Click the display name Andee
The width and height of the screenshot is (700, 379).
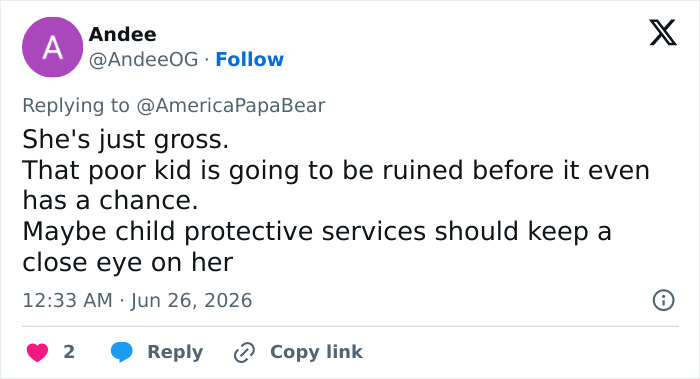[x=123, y=34]
